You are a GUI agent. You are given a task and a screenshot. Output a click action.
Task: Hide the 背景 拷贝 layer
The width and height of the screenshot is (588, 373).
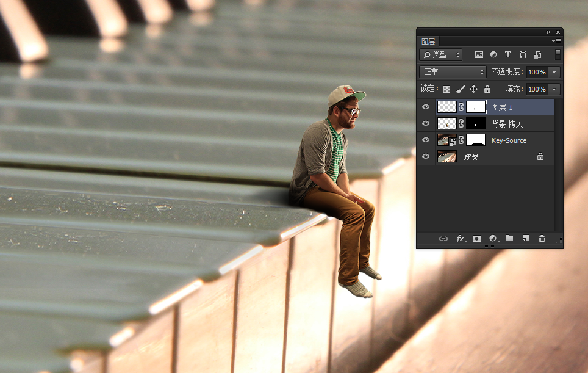coord(426,124)
